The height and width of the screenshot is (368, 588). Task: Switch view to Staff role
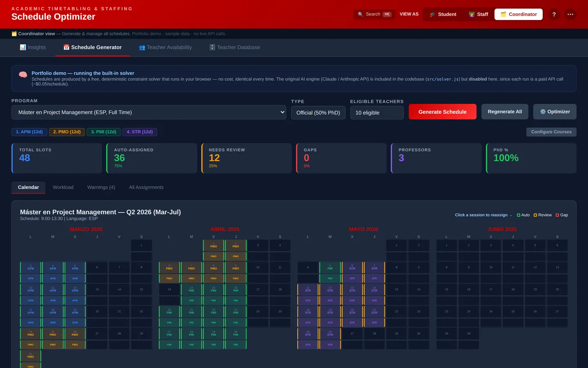[478, 14]
